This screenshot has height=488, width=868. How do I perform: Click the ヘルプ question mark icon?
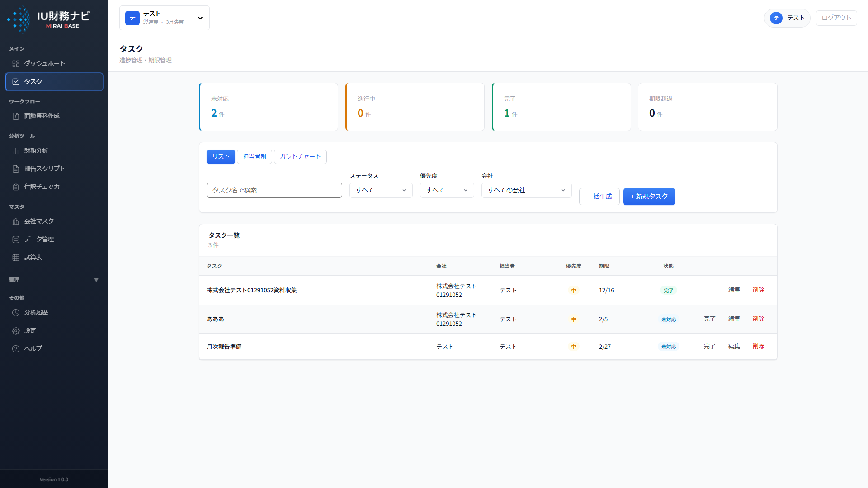(16, 349)
